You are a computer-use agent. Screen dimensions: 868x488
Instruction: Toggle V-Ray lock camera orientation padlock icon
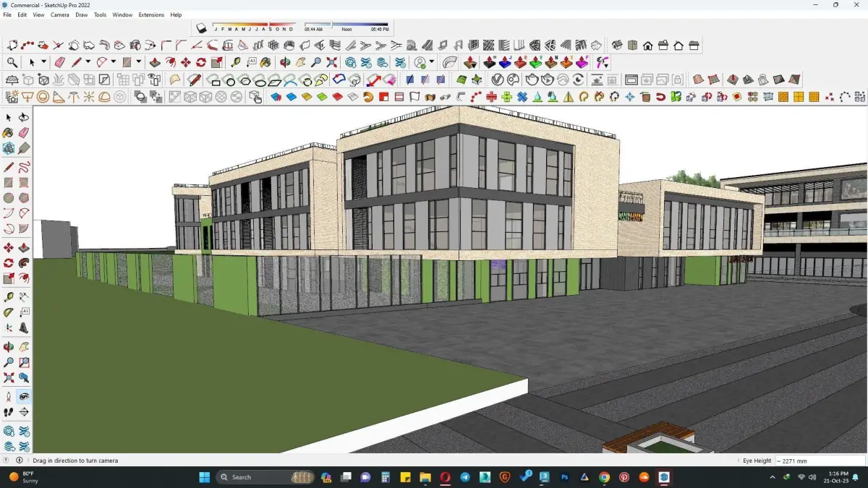pos(677,80)
